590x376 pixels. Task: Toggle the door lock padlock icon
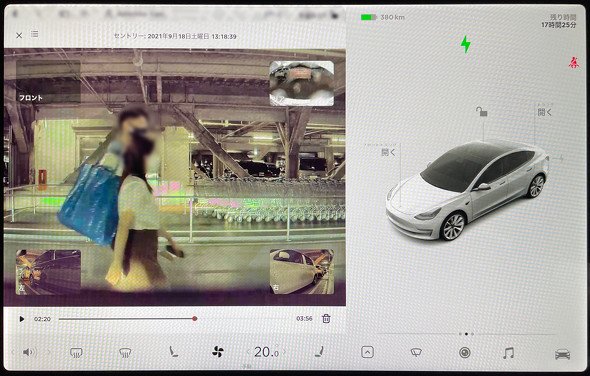coord(481,111)
